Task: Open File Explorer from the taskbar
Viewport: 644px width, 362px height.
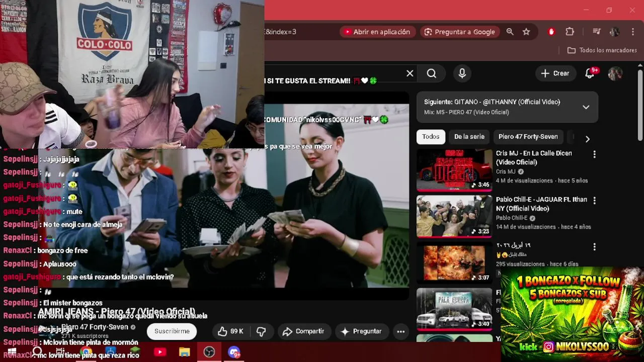Action: tap(185, 352)
